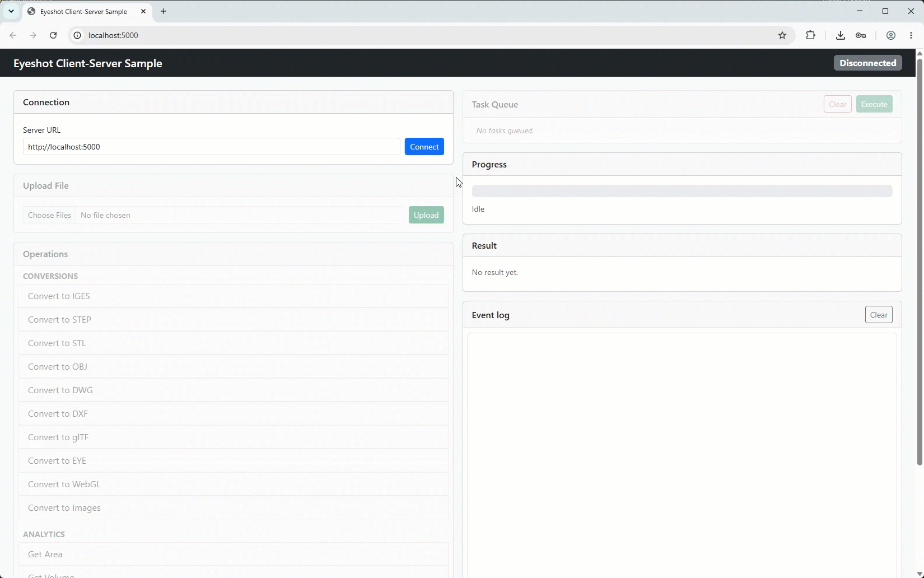View site information icon beside localhost:5000
This screenshot has height=578, width=924.
77,35
